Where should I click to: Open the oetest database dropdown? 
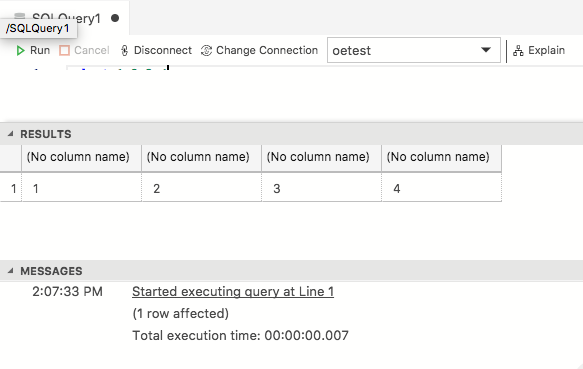(x=413, y=50)
